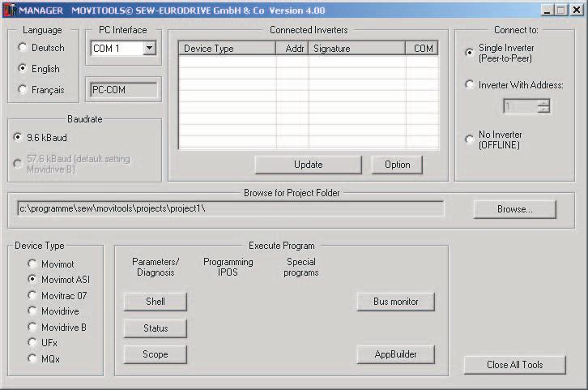Click Browse... for project folder

[x=515, y=209]
